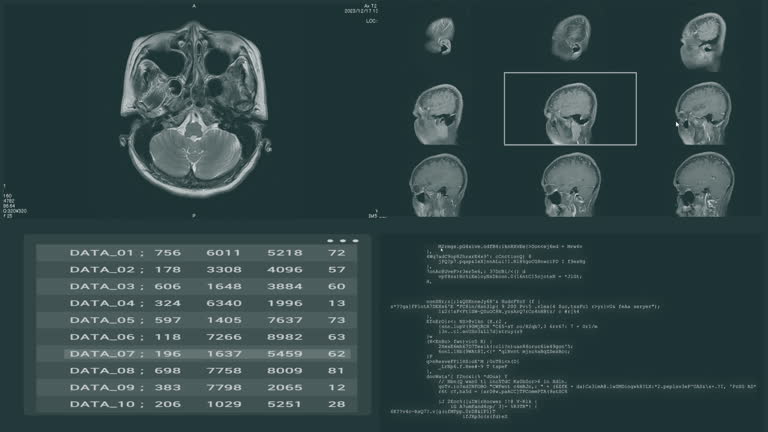
Task: Click the value 2065 in DATA_09
Action: [x=285, y=387]
